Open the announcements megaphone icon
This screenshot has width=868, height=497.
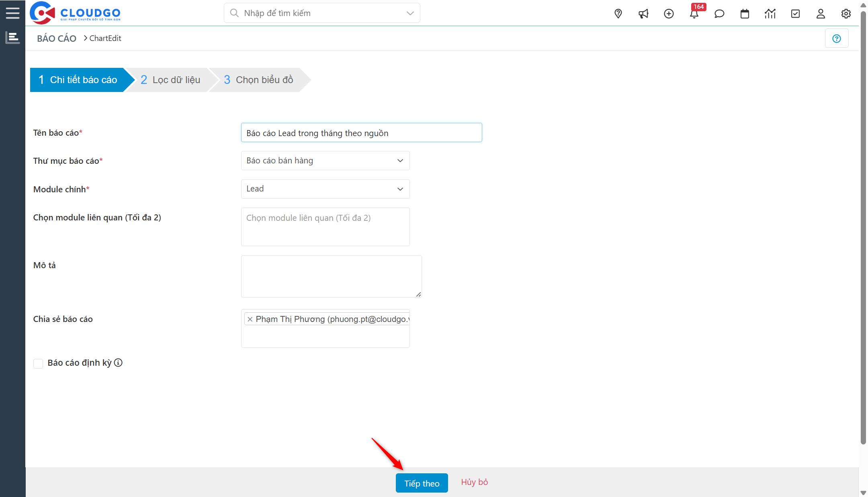click(x=643, y=13)
